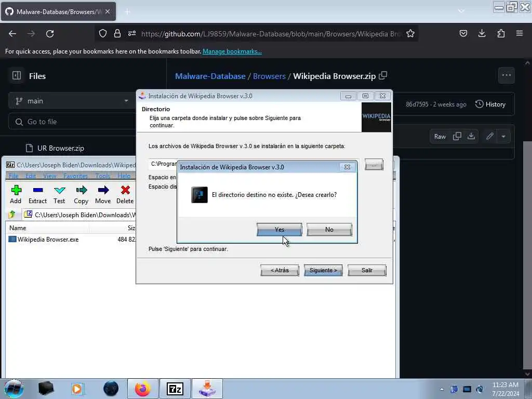Click the Add tool in 7-Zip

pos(16,195)
